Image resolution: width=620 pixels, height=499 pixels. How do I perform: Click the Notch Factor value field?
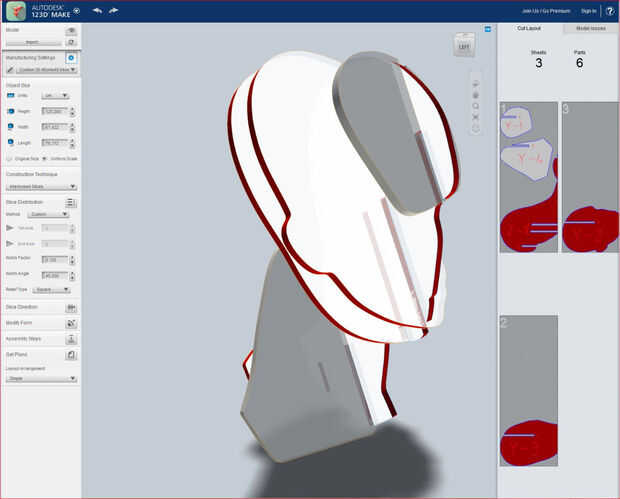point(55,260)
